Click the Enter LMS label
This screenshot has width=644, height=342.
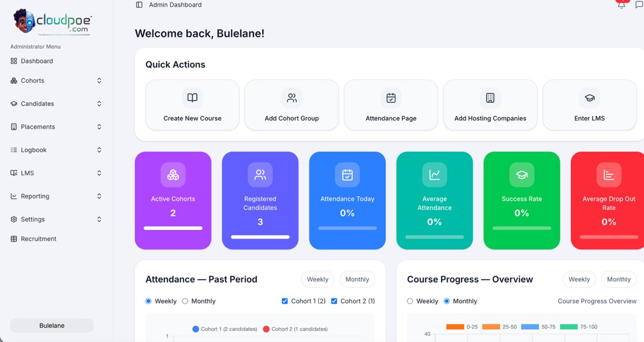tap(589, 118)
